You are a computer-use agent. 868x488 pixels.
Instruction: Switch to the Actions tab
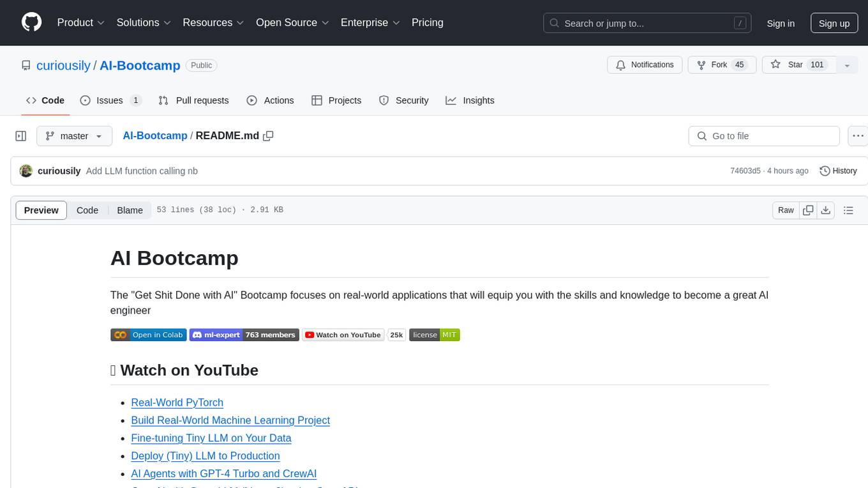(x=270, y=100)
